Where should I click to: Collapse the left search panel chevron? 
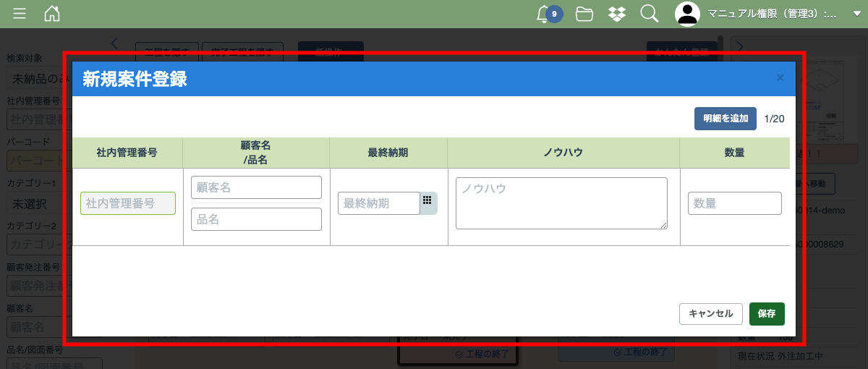pos(114,44)
